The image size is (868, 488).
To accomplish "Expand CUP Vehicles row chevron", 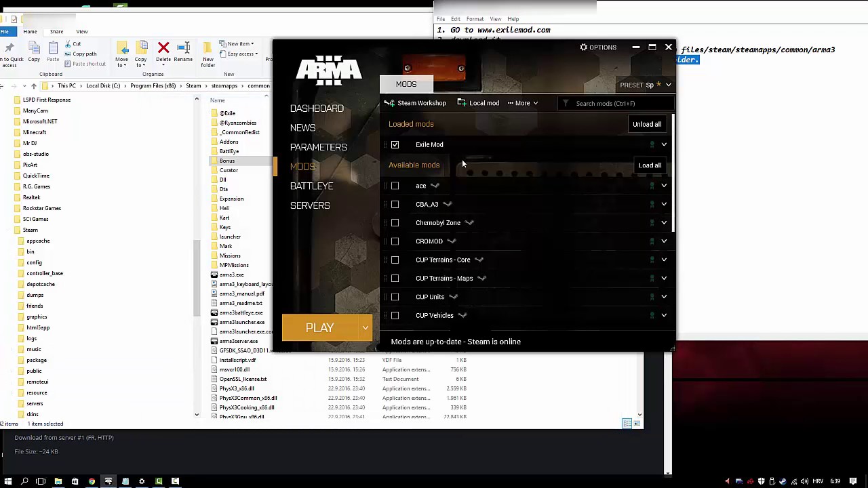I will [664, 315].
